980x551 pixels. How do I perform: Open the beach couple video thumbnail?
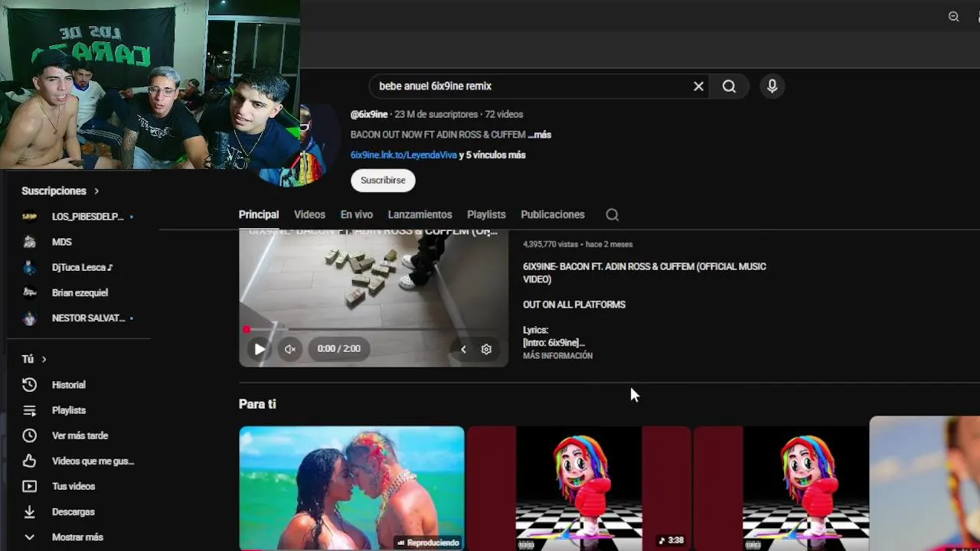[351, 488]
